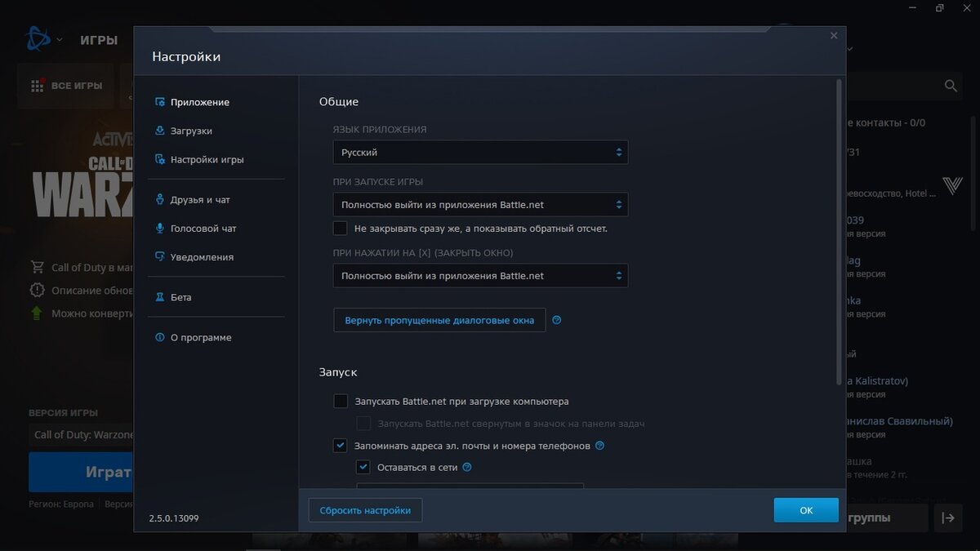
Task: Open the Друзья и чат section
Action: (x=200, y=199)
